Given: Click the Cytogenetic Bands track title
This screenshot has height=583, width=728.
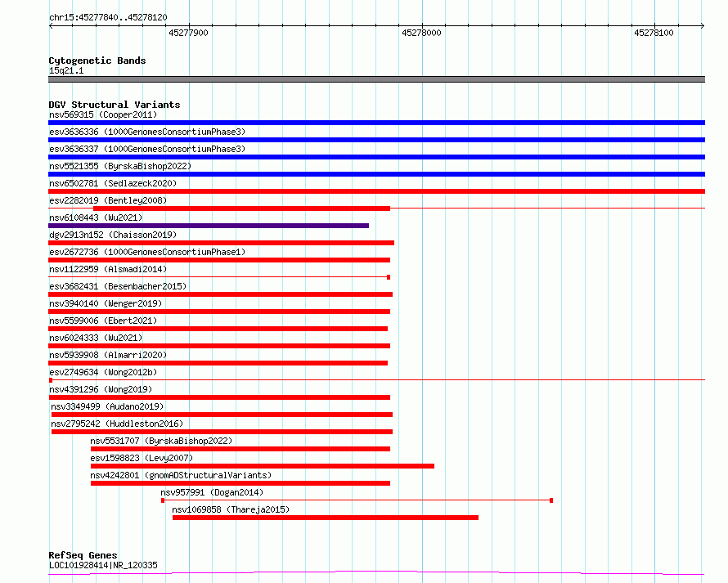Looking at the screenshot, I should (x=97, y=61).
